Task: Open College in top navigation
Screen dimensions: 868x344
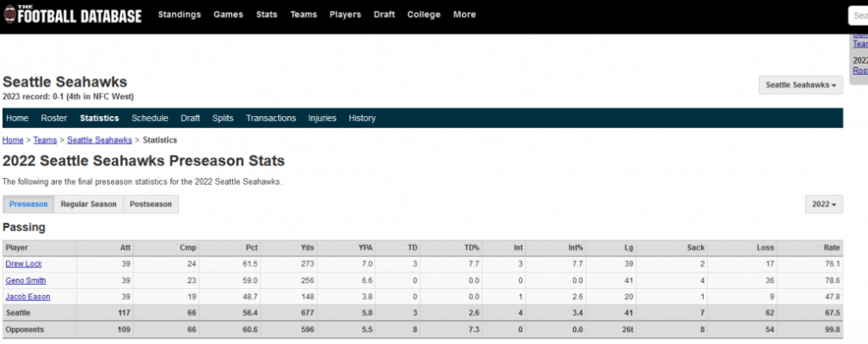Action: coord(423,15)
